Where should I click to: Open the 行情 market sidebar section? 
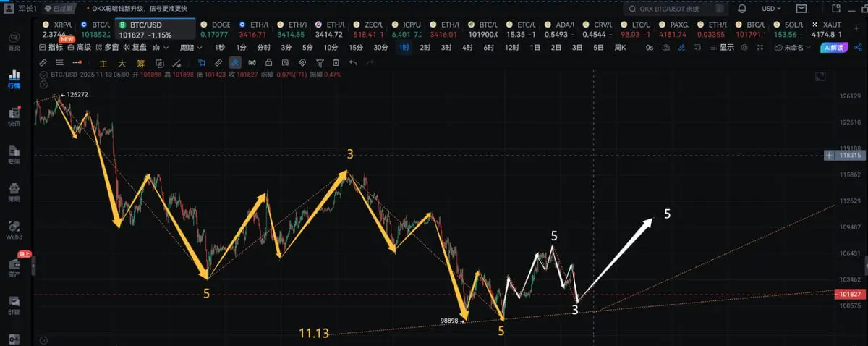pyautogui.click(x=14, y=78)
